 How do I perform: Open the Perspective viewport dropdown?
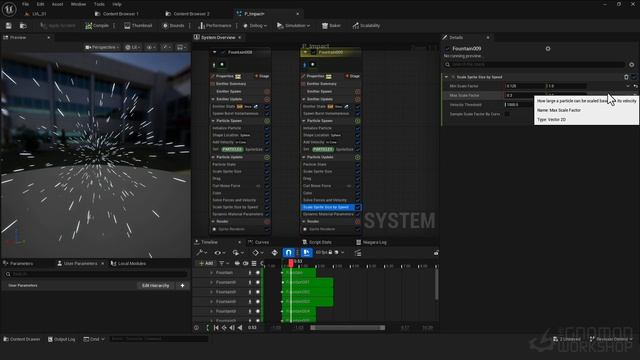(102, 47)
